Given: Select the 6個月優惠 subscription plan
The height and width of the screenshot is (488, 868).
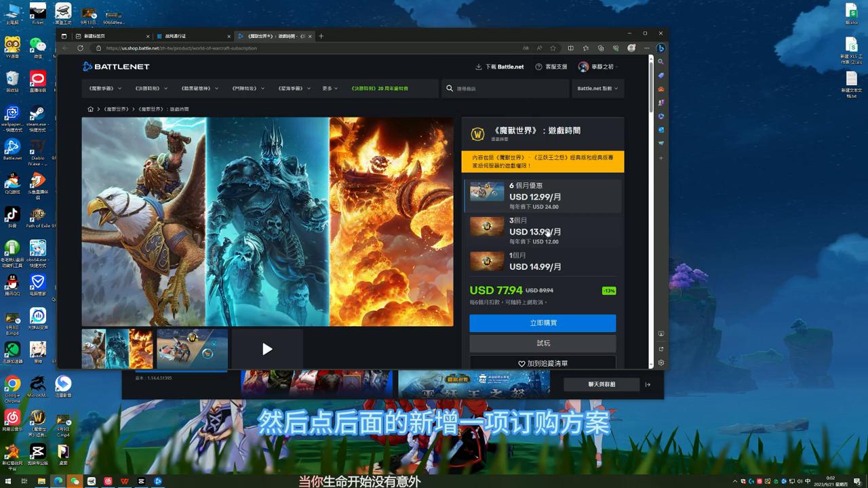Looking at the screenshot, I should point(542,195).
